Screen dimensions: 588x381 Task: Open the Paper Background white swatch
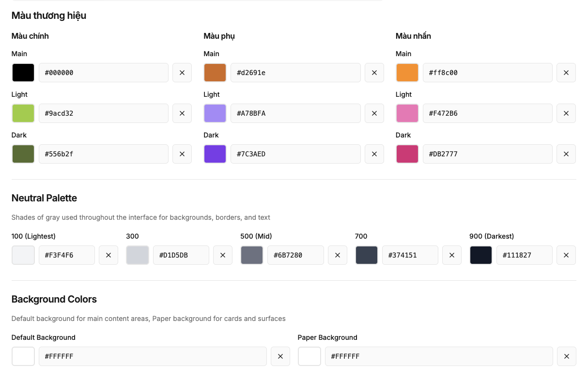tap(309, 356)
